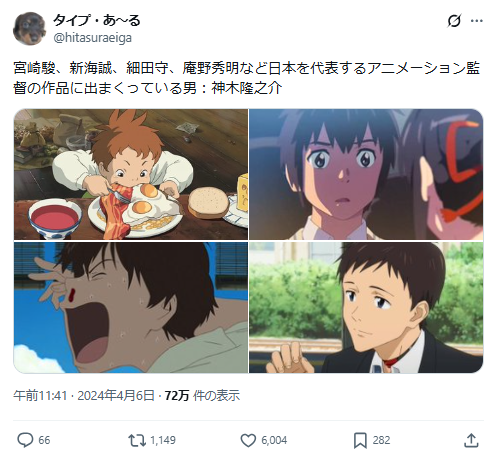Click the 72万 件の表示 view count
Screen dimensions: 497x454
click(x=202, y=396)
